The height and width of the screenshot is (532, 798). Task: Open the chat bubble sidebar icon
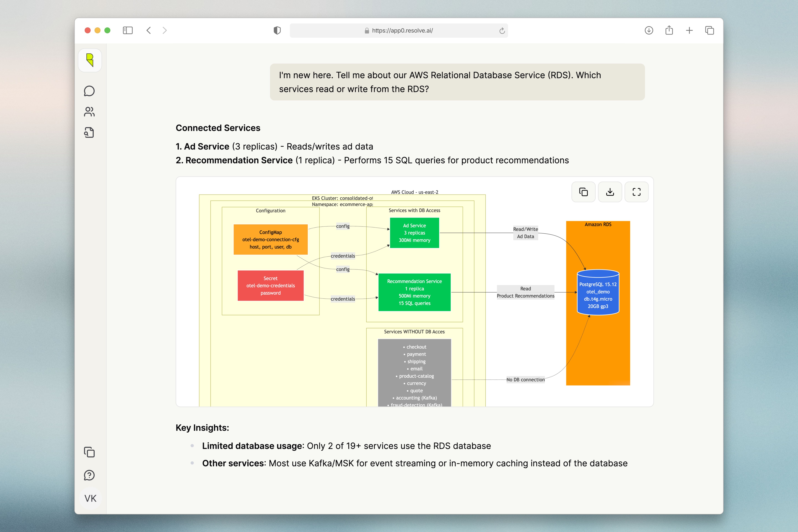pos(89,91)
